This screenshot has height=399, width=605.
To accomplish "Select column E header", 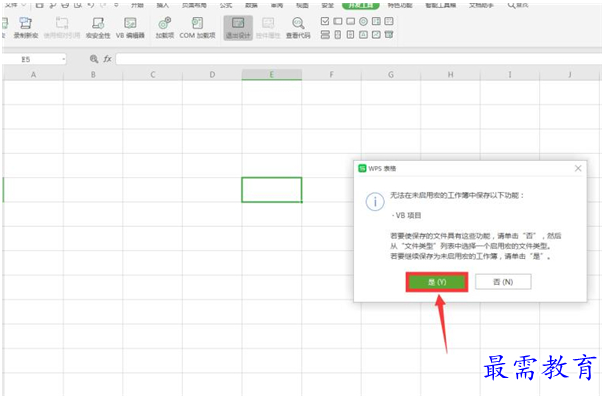I will click(x=272, y=74).
